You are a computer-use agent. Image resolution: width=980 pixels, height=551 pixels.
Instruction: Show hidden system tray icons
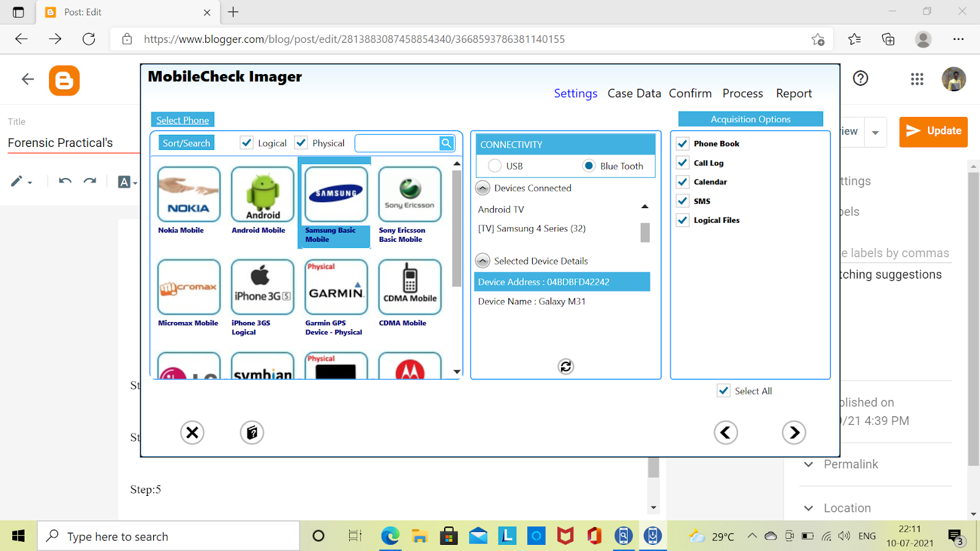point(752,536)
